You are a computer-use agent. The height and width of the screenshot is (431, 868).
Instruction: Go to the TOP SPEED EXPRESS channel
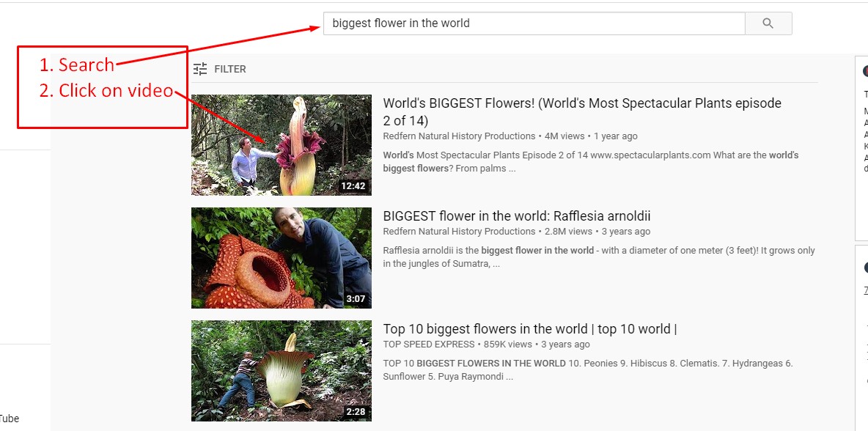(x=429, y=345)
